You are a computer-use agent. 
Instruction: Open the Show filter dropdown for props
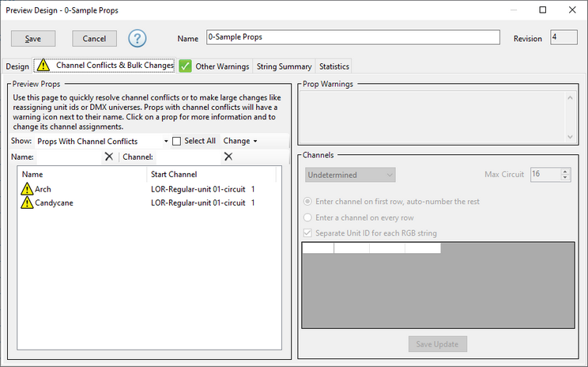pyautogui.click(x=103, y=141)
